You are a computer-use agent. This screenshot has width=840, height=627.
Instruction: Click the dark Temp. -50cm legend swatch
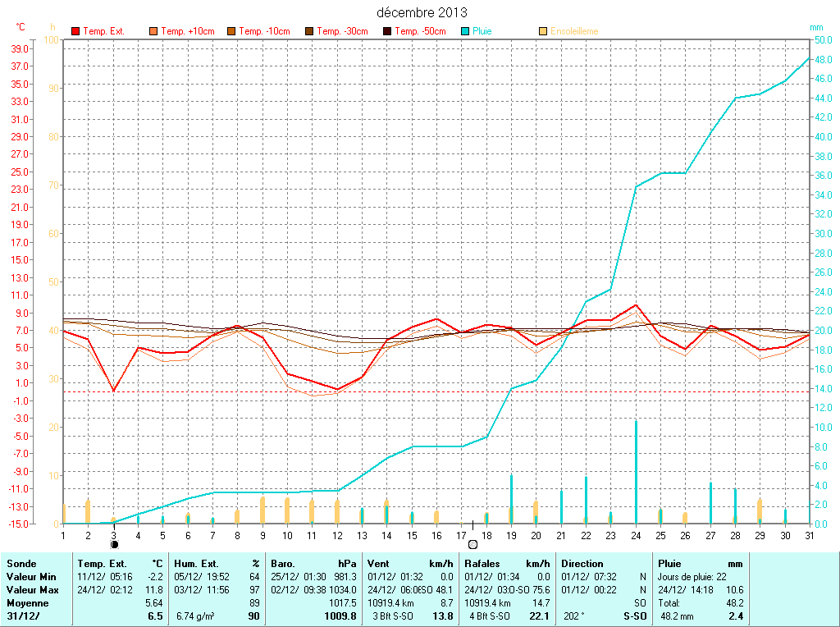[x=387, y=31]
